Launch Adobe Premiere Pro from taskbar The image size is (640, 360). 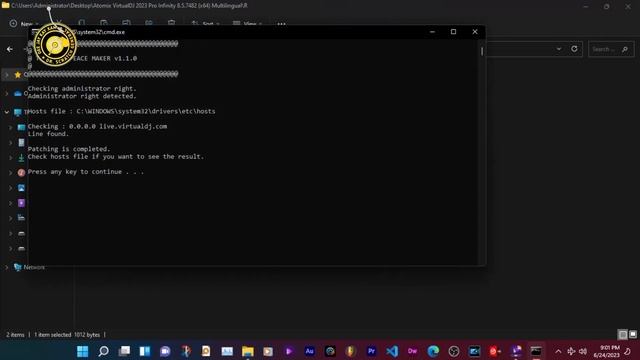point(371,351)
